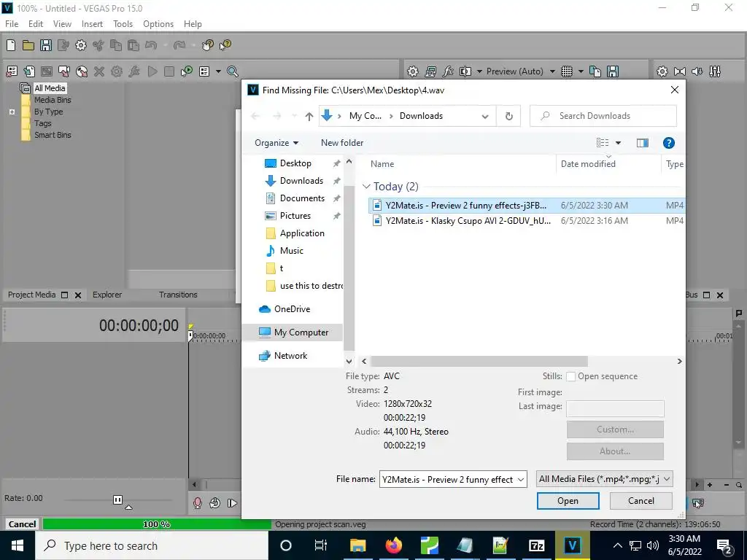
Task: Open the File name combo dropdown arrow
Action: (x=521, y=480)
